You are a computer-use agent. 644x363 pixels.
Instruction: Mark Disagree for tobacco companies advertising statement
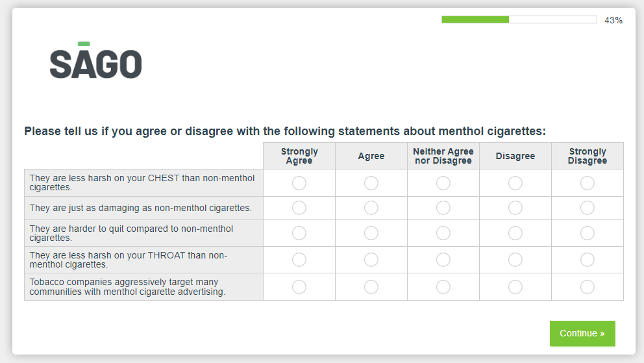click(x=515, y=287)
